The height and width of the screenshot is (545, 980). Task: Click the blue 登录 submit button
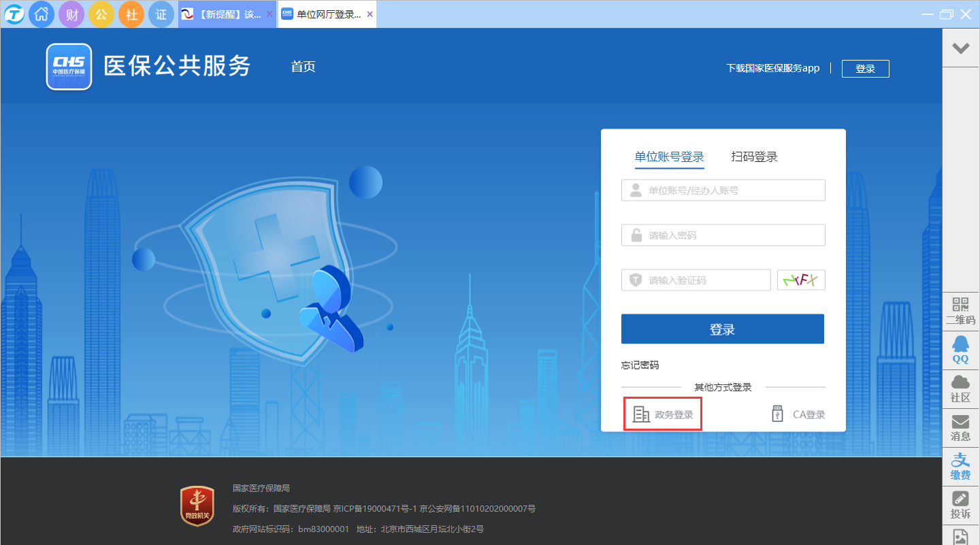(x=722, y=329)
